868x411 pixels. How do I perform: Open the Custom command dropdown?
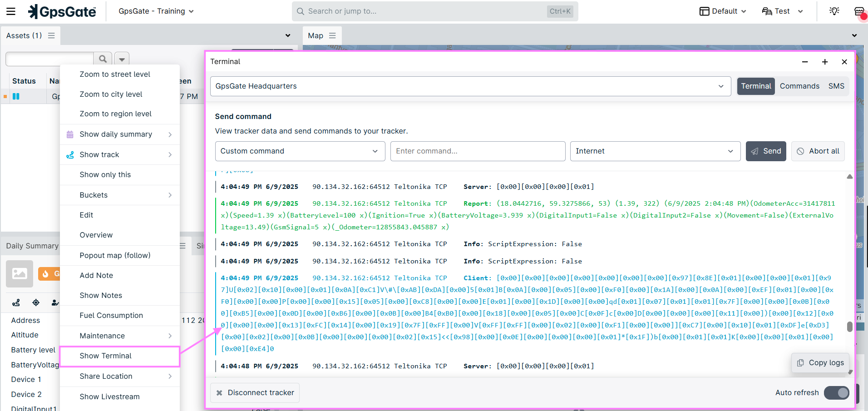(300, 151)
